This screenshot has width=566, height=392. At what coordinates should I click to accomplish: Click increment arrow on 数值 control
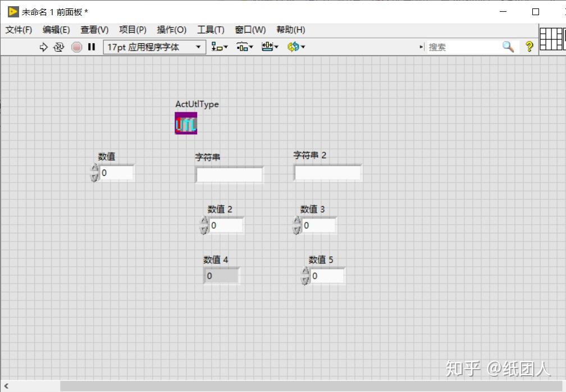(93, 168)
